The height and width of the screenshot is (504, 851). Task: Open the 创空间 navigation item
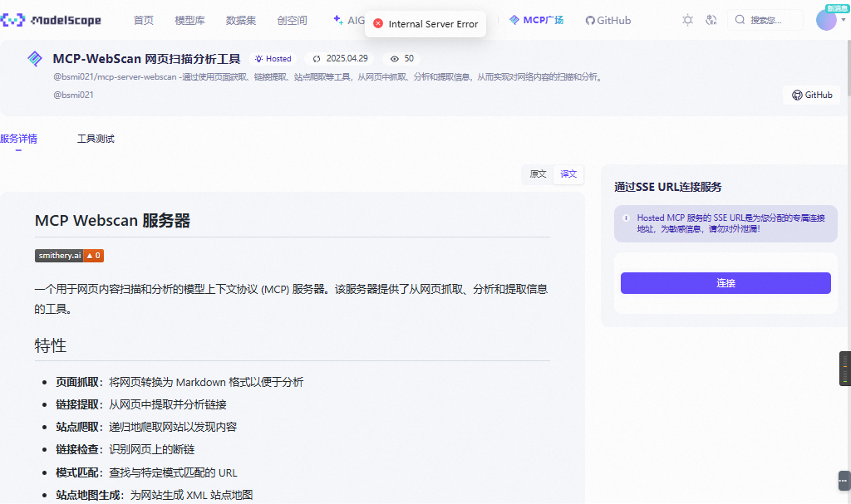292,21
